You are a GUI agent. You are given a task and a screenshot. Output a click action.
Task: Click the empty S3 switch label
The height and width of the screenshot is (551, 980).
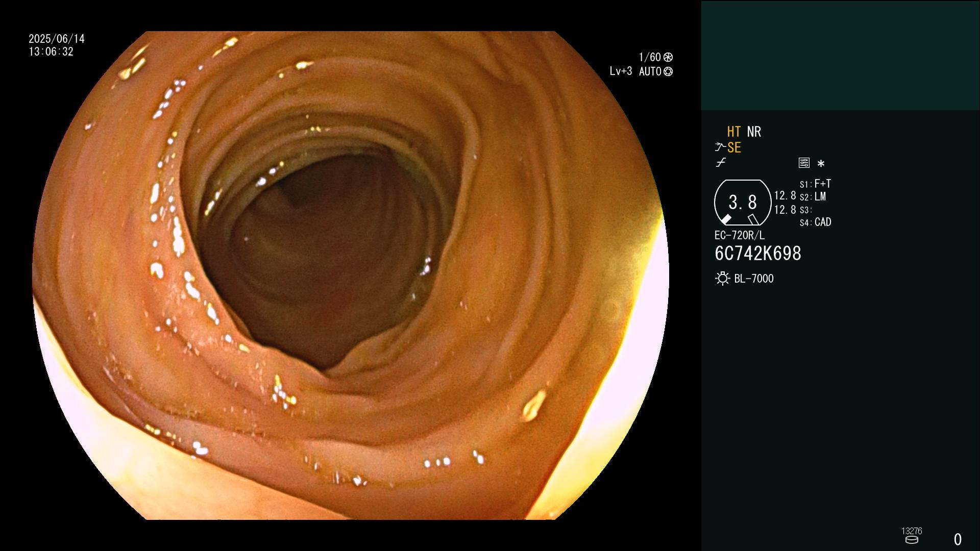805,210
